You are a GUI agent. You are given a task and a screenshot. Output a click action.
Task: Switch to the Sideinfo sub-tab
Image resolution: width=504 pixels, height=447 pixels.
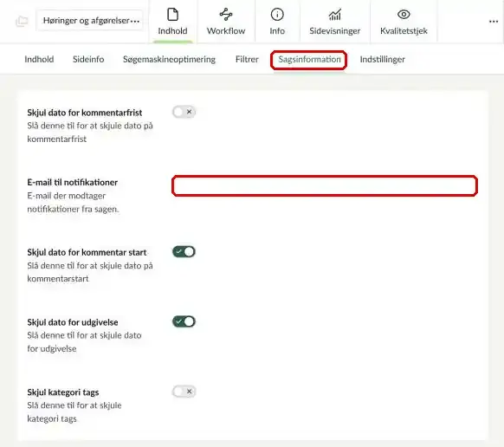[88, 59]
